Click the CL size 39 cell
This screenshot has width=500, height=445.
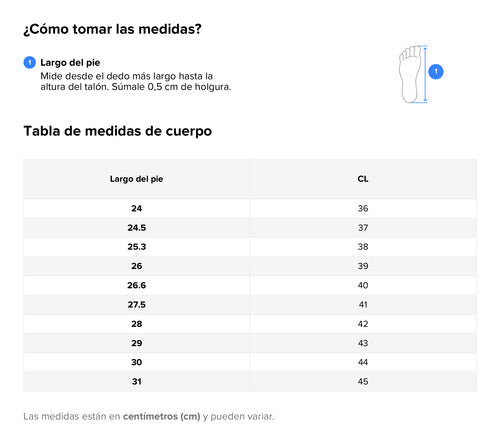point(363,266)
